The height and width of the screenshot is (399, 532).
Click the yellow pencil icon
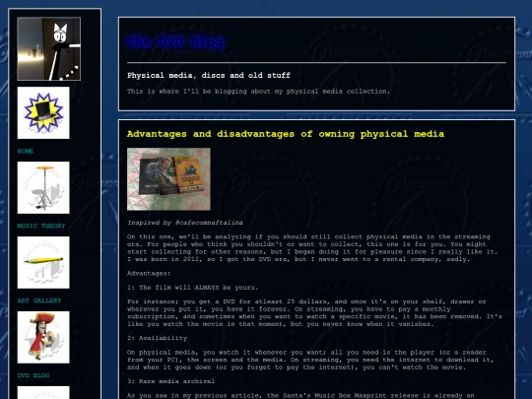tap(43, 263)
